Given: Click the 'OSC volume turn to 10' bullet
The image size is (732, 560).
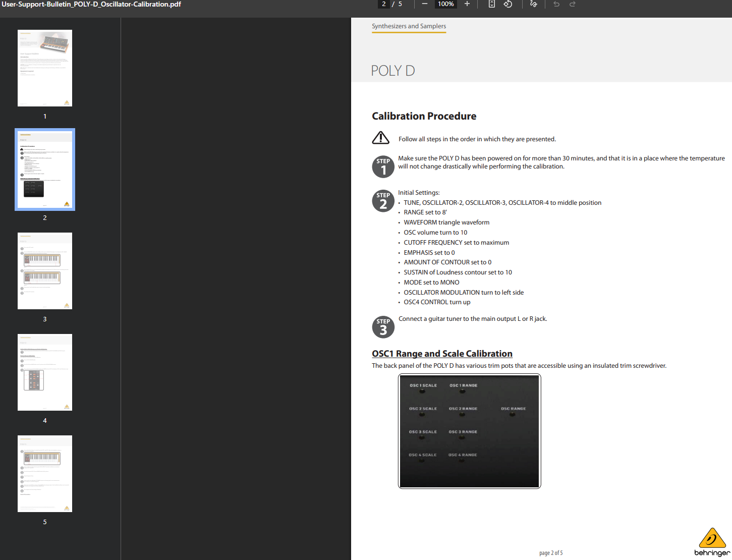Looking at the screenshot, I should (x=435, y=233).
